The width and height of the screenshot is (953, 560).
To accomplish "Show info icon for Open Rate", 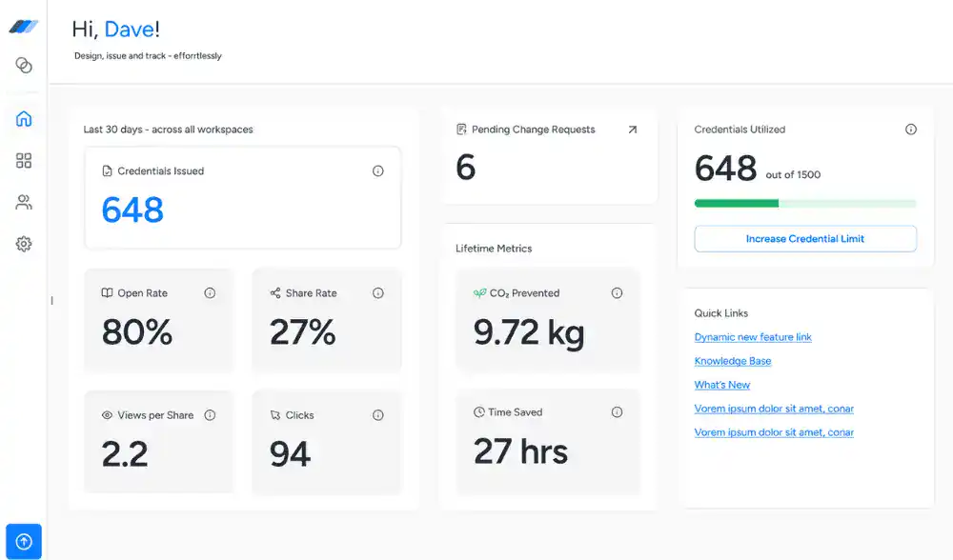I will (x=210, y=293).
